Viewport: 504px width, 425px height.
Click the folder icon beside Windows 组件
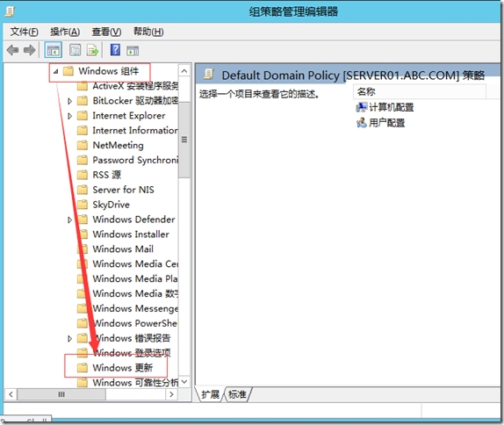68,71
